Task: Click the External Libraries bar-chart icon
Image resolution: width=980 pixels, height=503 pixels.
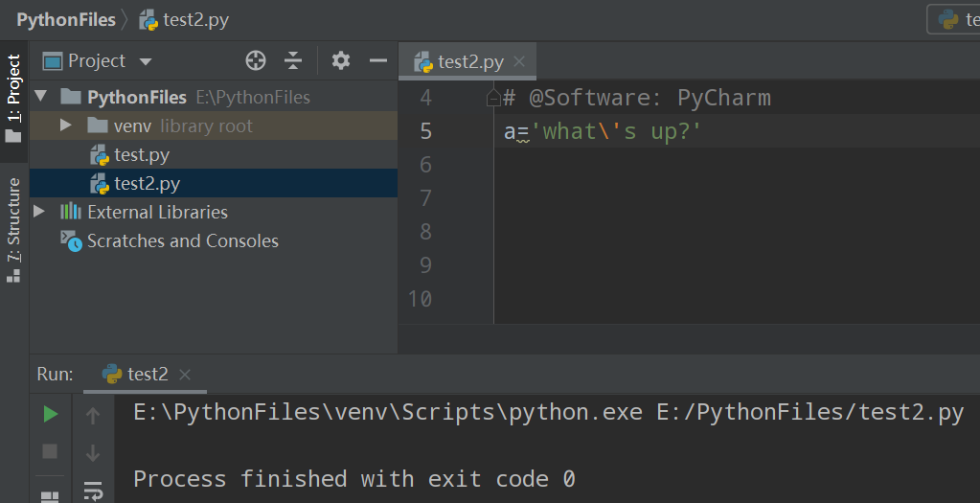Action: pos(71,211)
